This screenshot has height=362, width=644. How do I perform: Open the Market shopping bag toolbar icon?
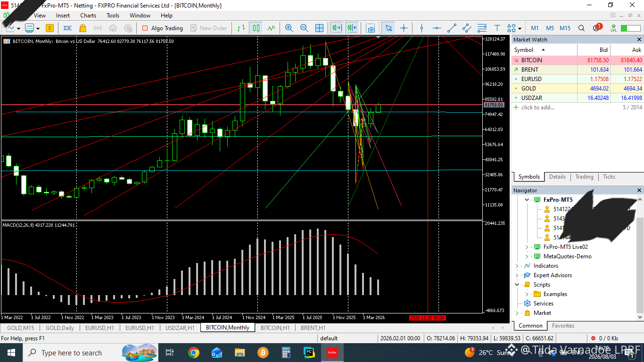(83, 28)
